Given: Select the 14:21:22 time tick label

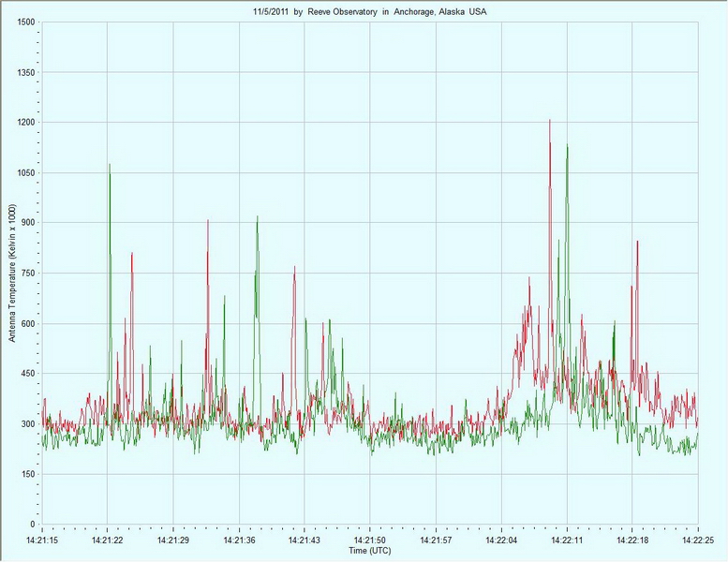Looking at the screenshot, I should (108, 541).
